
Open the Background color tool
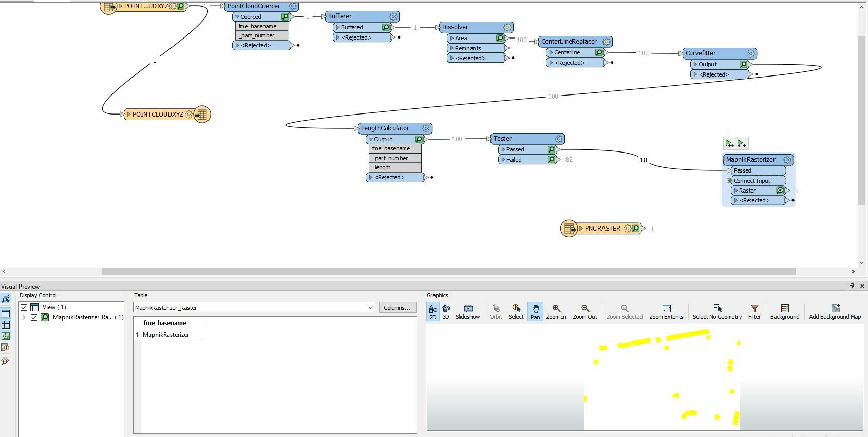[785, 311]
